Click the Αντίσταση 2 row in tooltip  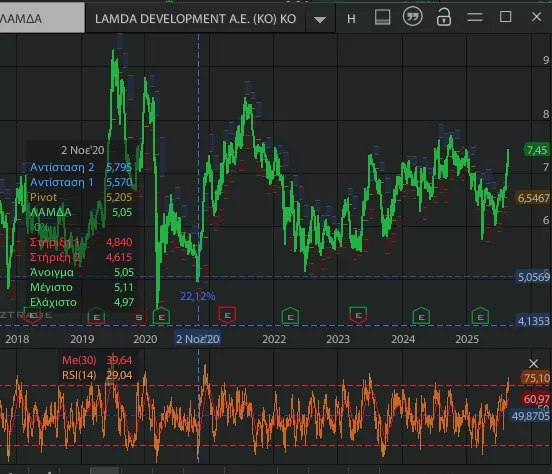(x=81, y=167)
